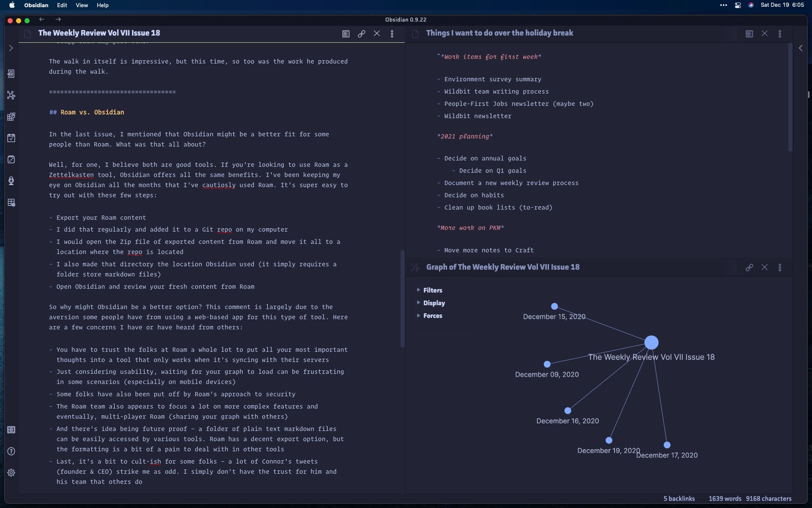Select the December 19, 2020 graph node
The height and width of the screenshot is (508, 812).
(609, 440)
